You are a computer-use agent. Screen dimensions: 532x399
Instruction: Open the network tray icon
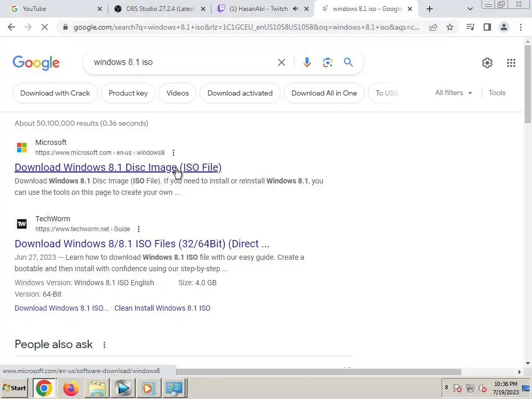470,388
